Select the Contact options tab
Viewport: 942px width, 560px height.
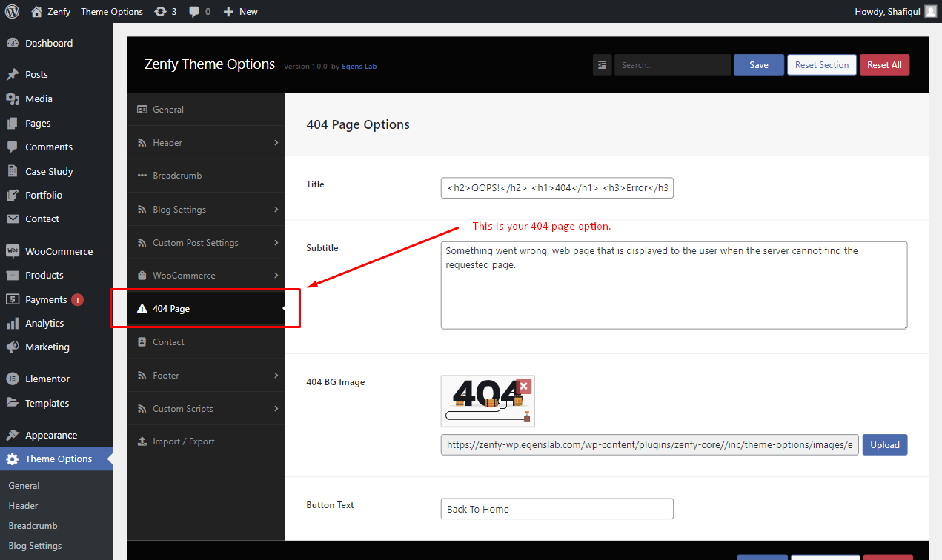coord(206,341)
